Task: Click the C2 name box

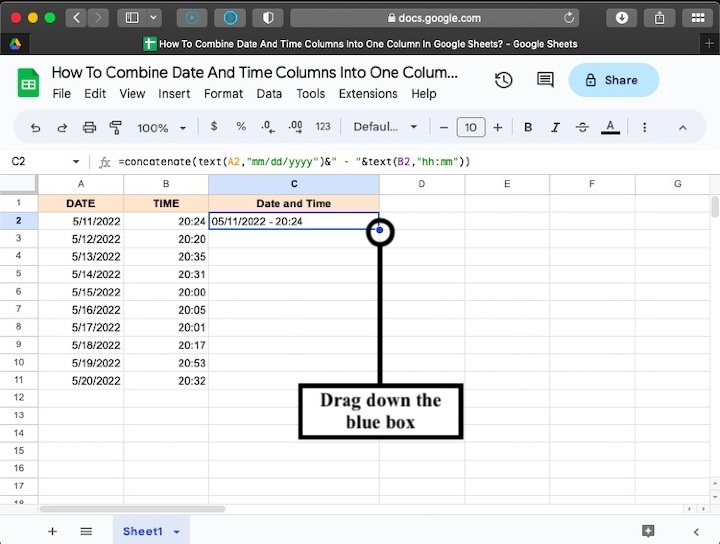Action: point(18,162)
